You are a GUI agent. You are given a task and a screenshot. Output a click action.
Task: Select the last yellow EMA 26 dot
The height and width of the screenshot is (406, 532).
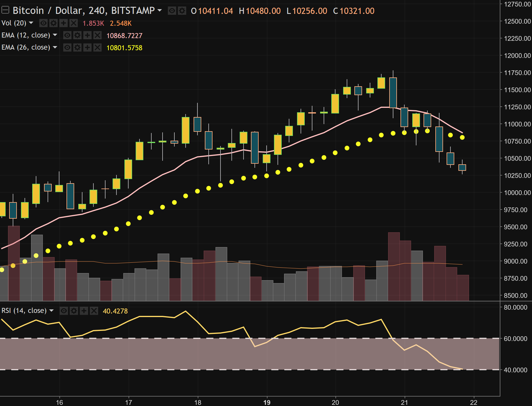click(x=462, y=137)
